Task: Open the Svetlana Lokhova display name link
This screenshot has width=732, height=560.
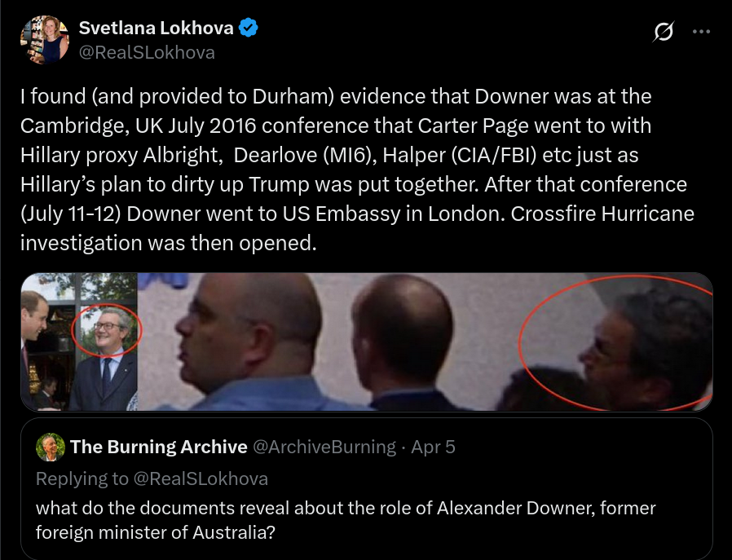Action: 156,28
